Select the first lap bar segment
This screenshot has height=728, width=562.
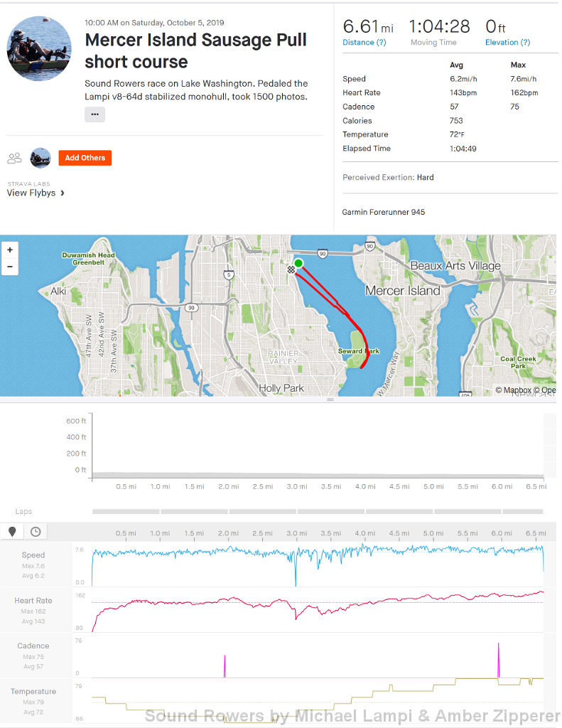[x=126, y=511]
